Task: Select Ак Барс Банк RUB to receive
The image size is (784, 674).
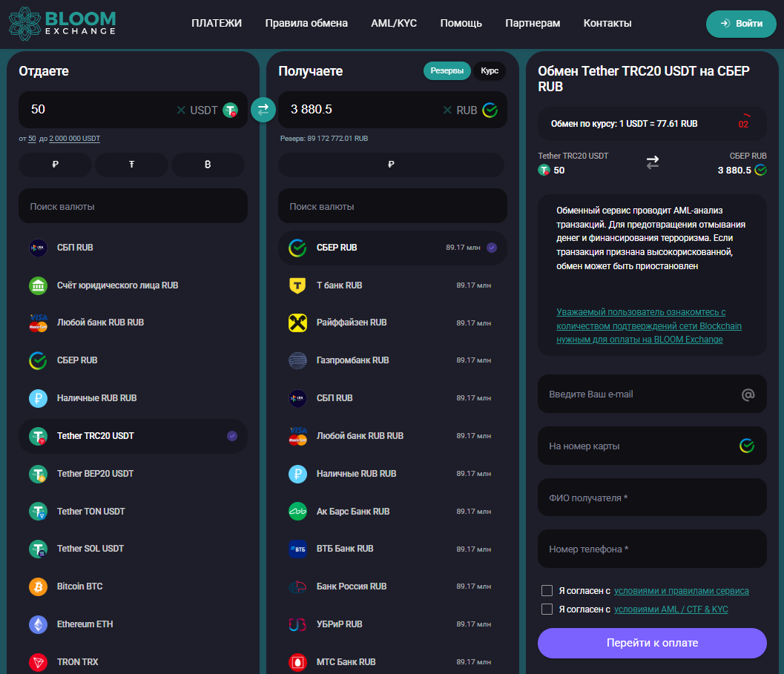Action: click(x=392, y=512)
